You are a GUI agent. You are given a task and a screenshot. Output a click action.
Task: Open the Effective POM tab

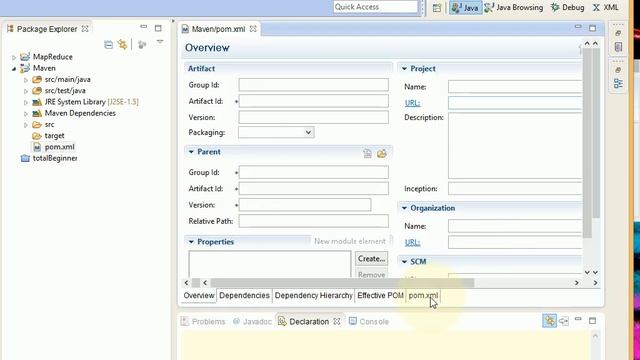(x=380, y=296)
